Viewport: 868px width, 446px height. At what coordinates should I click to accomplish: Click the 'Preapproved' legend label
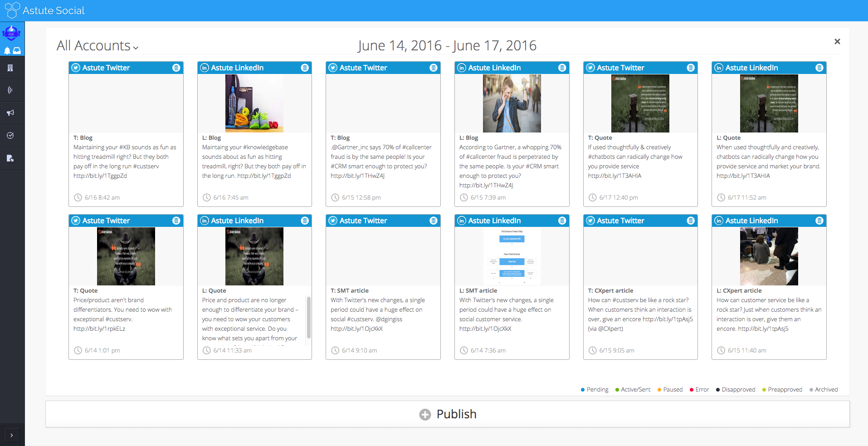(x=785, y=390)
